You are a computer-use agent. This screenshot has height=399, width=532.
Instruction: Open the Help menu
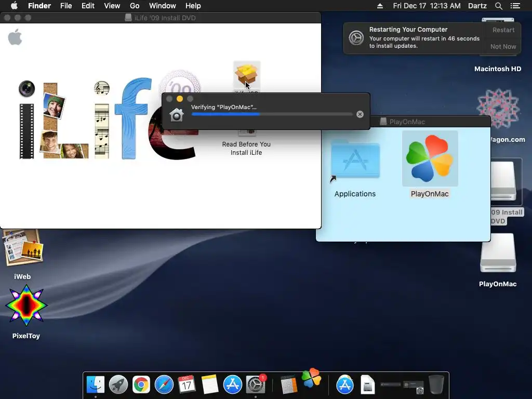tap(193, 6)
